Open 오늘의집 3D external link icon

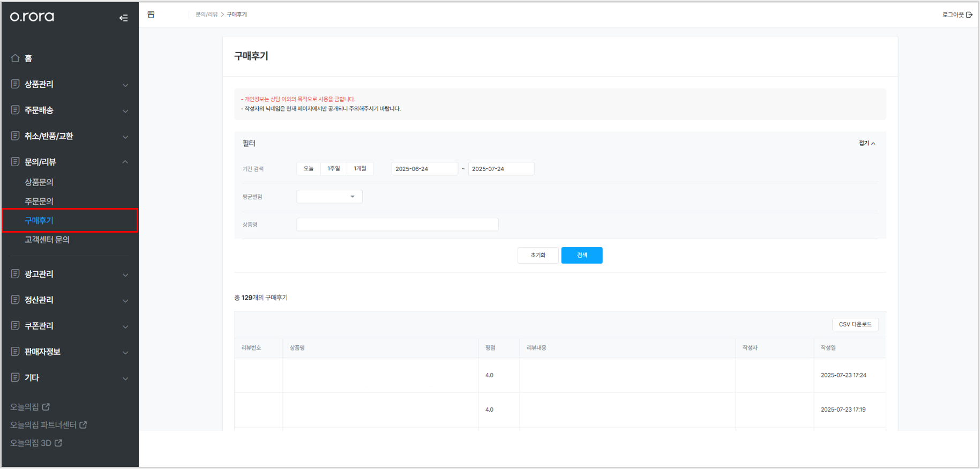point(58,443)
